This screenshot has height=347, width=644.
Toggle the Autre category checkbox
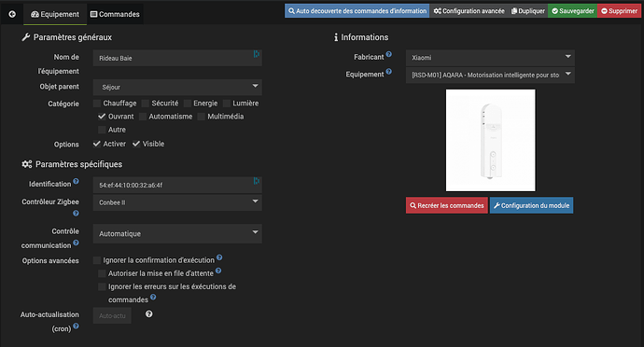coord(102,130)
